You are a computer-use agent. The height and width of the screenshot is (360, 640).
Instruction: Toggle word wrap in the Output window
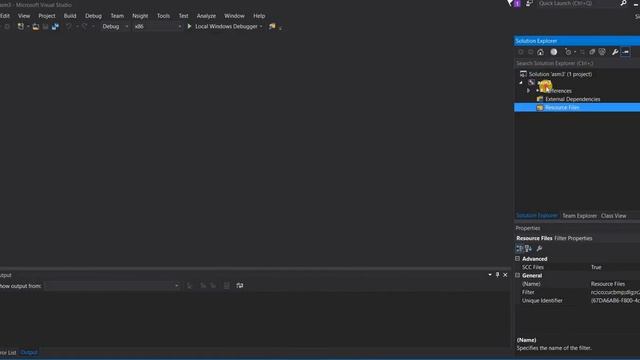(x=240, y=286)
